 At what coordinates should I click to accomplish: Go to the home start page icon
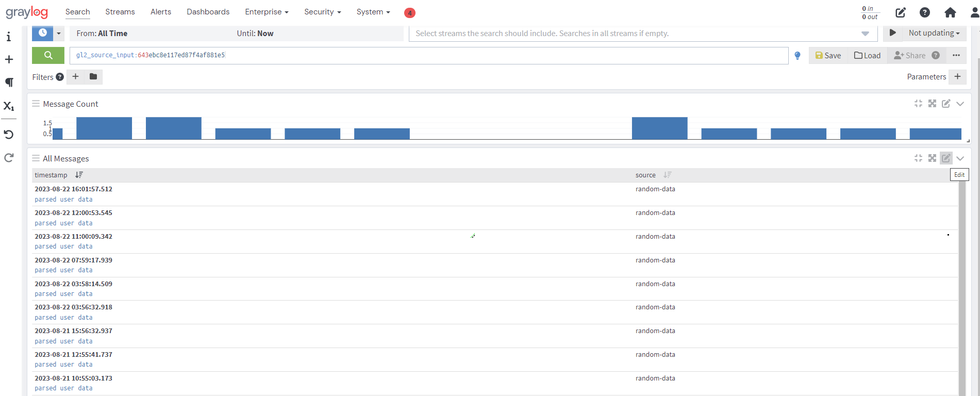pyautogui.click(x=950, y=12)
